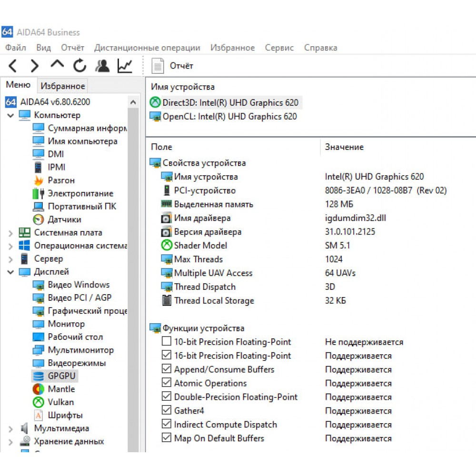Image resolution: width=476 pixels, height=476 pixels.
Task: Open the Сервис menu
Action: (x=279, y=48)
